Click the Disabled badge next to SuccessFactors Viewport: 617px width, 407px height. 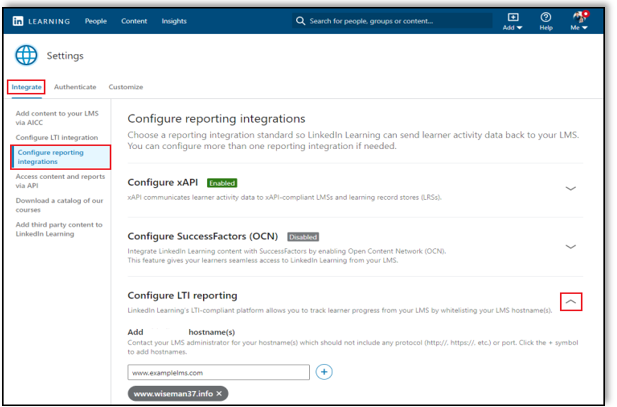coord(303,237)
